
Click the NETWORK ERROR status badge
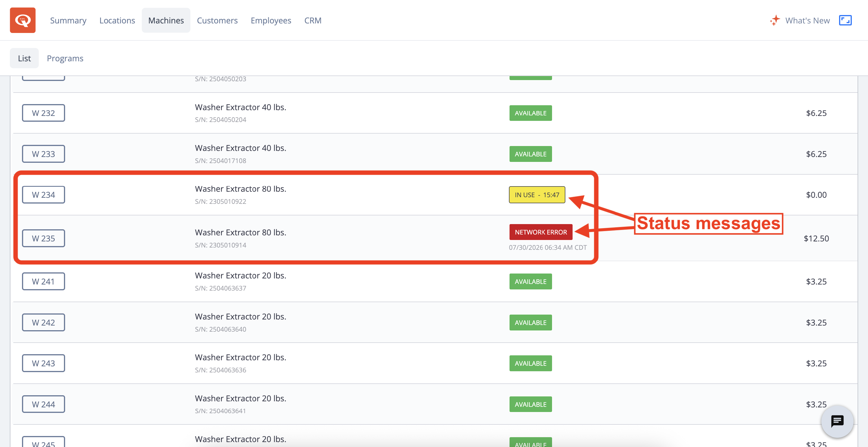coord(541,232)
